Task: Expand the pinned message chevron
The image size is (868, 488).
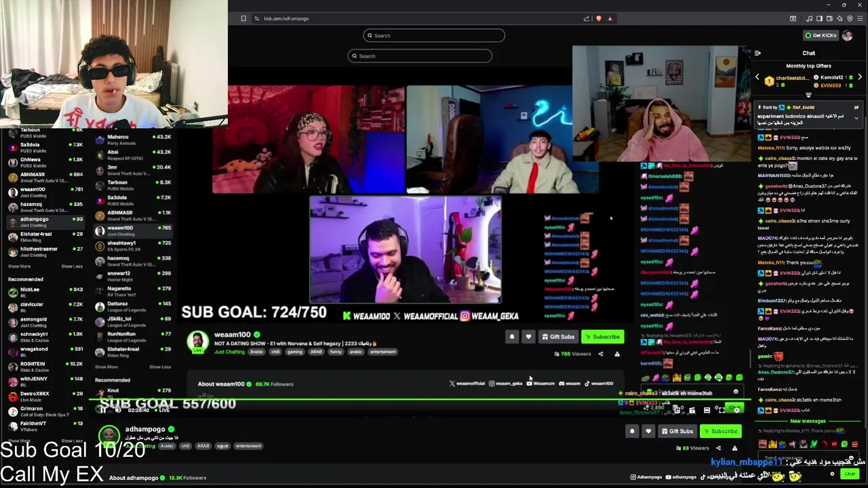Action: click(x=856, y=118)
